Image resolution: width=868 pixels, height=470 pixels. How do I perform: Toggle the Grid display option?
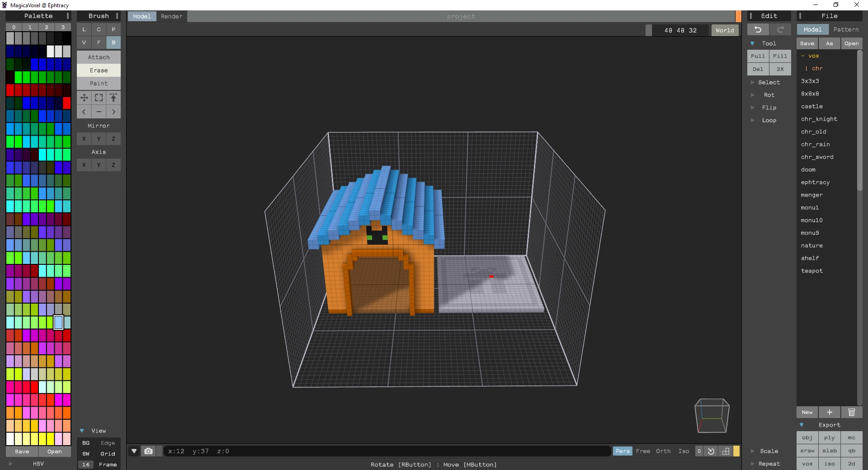click(x=108, y=454)
